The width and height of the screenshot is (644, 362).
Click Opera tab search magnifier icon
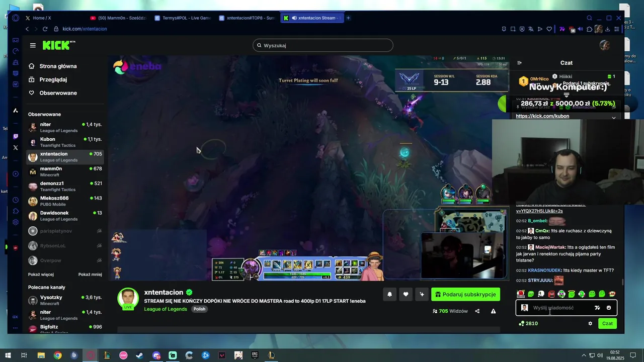click(x=589, y=18)
